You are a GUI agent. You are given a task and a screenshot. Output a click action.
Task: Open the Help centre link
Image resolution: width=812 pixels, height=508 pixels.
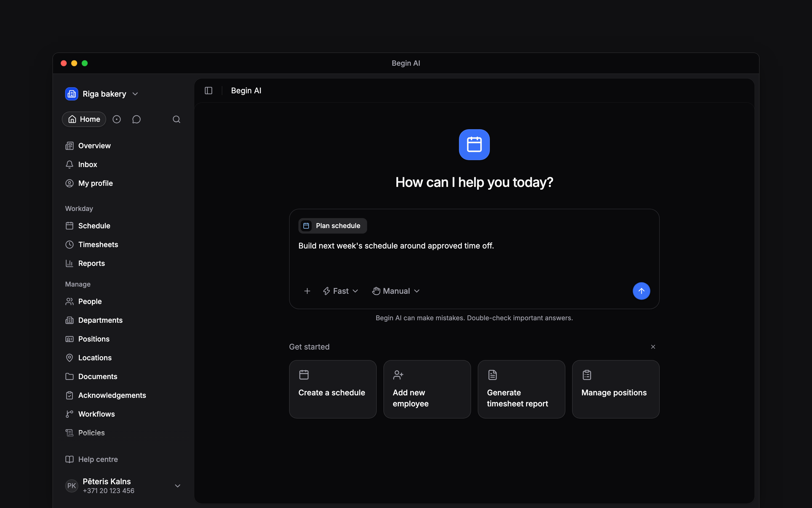92,459
